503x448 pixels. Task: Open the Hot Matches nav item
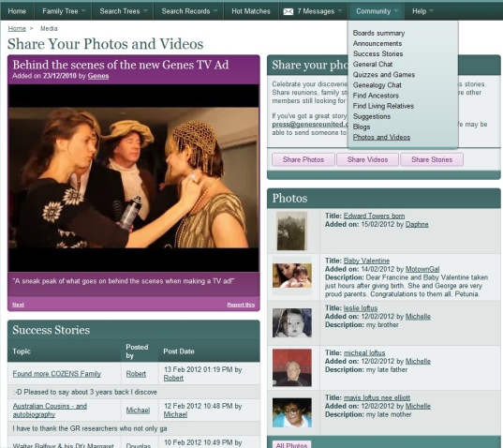coord(251,11)
